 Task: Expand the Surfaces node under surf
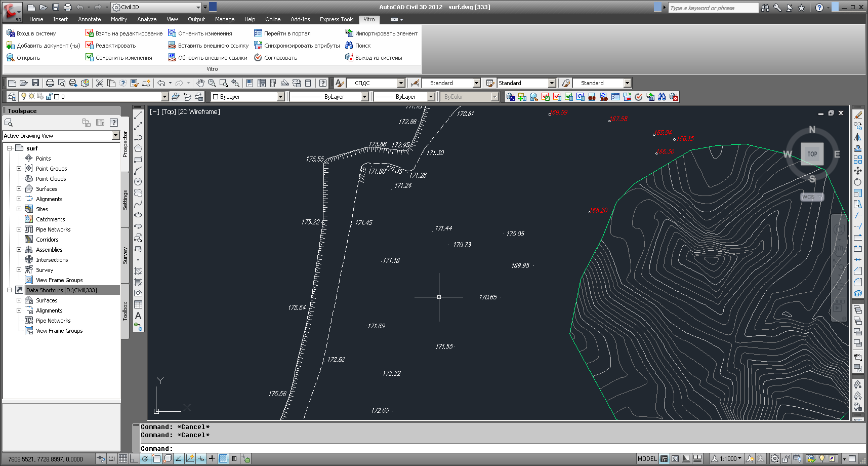pos(19,189)
